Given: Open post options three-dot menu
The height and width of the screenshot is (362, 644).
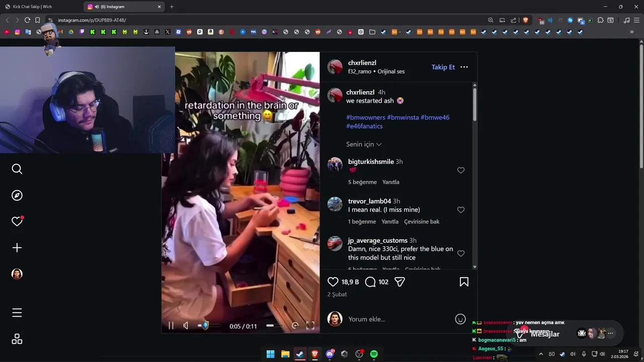Looking at the screenshot, I should click(x=464, y=67).
